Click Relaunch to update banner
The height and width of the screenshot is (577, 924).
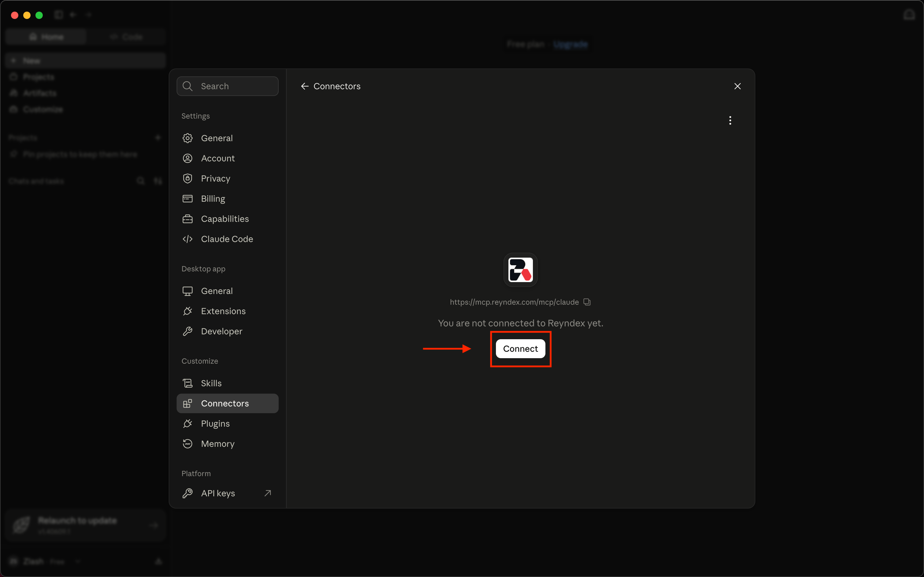pos(86,525)
